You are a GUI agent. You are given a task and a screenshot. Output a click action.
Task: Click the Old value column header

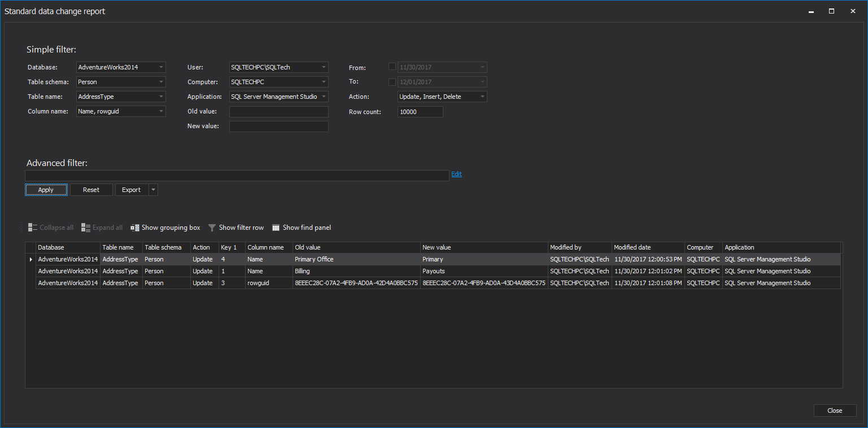click(356, 247)
